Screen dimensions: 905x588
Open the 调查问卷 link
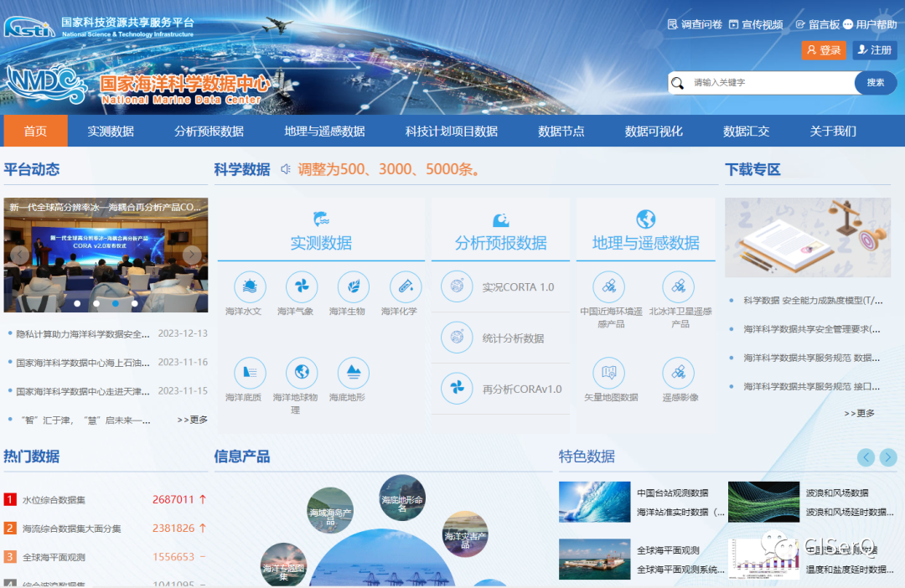pos(695,24)
